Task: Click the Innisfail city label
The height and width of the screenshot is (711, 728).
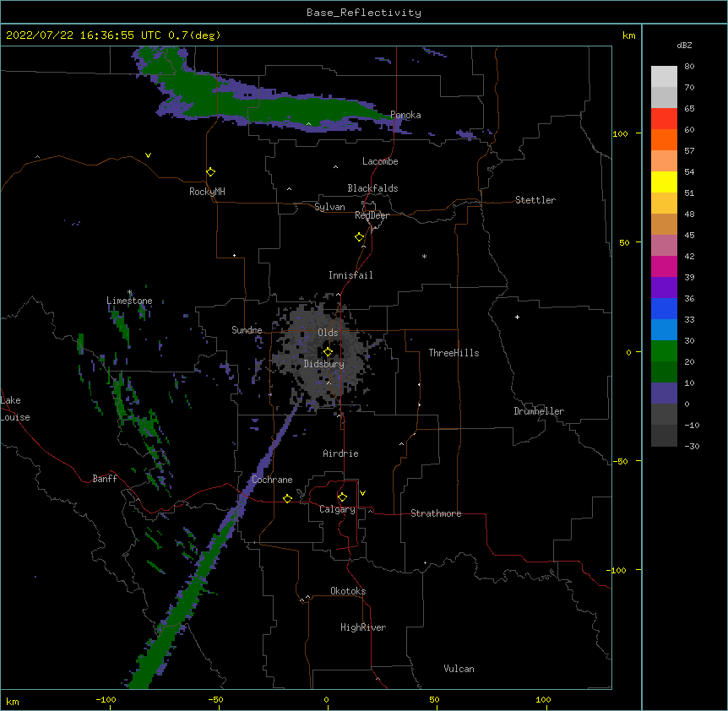Action: (x=350, y=275)
